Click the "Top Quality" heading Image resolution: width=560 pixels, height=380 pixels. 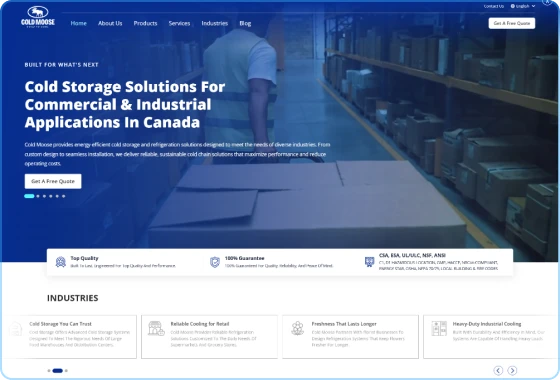coord(84,258)
